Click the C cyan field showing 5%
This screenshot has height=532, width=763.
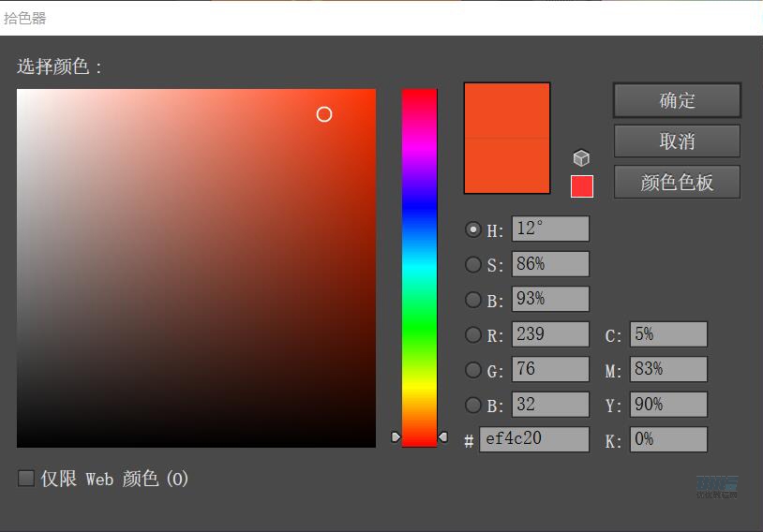tap(668, 334)
